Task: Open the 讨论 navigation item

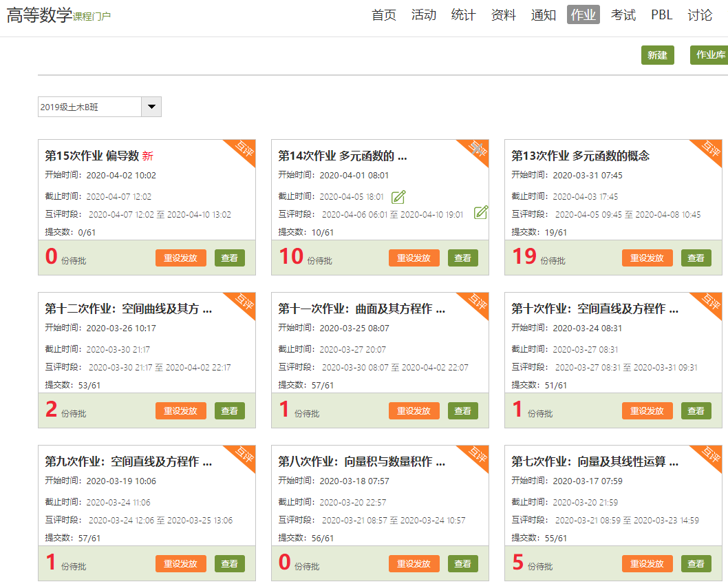Action: [700, 15]
